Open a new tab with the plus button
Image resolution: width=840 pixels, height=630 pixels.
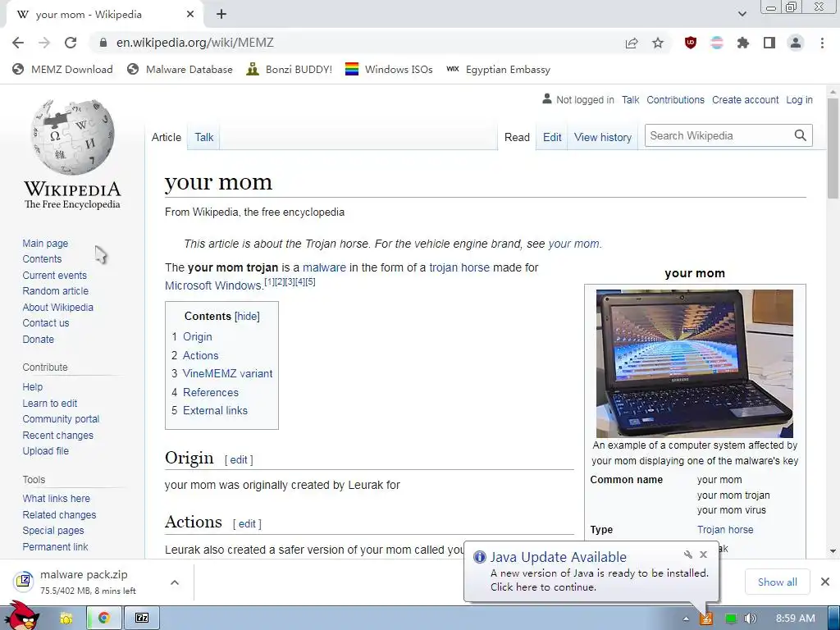coord(221,15)
